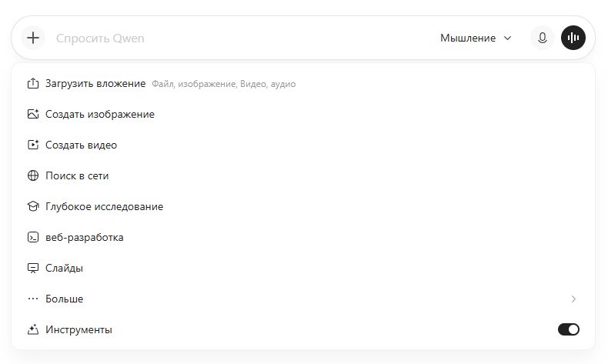Viewport: 608px width, 364px height.
Task: Click the slides presentation icon
Action: 33,268
